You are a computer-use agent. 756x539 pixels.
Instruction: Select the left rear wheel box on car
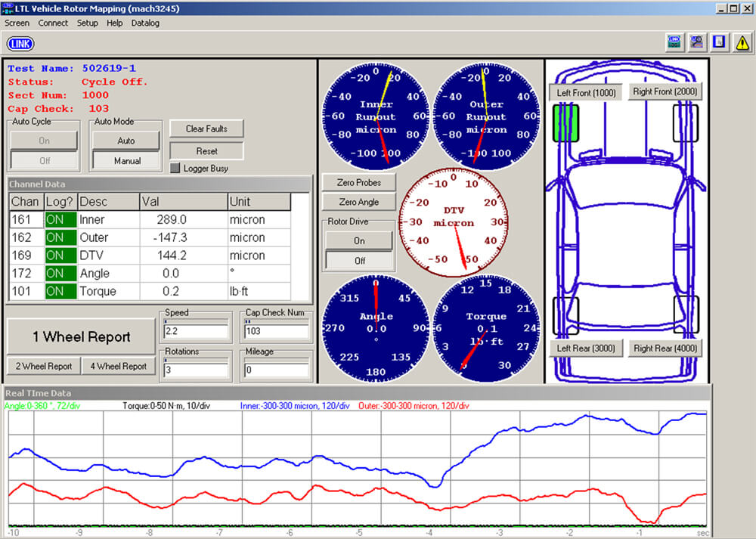tap(565, 315)
